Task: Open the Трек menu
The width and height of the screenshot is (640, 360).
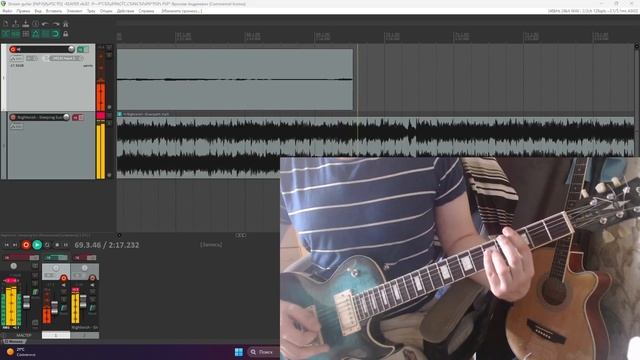Action: [91, 11]
